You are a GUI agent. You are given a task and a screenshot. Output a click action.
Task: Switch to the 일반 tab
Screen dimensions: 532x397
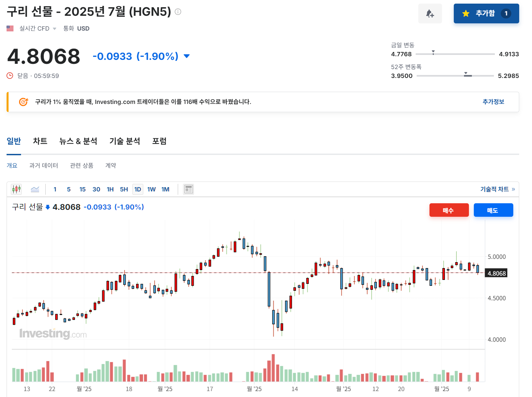tap(14, 141)
